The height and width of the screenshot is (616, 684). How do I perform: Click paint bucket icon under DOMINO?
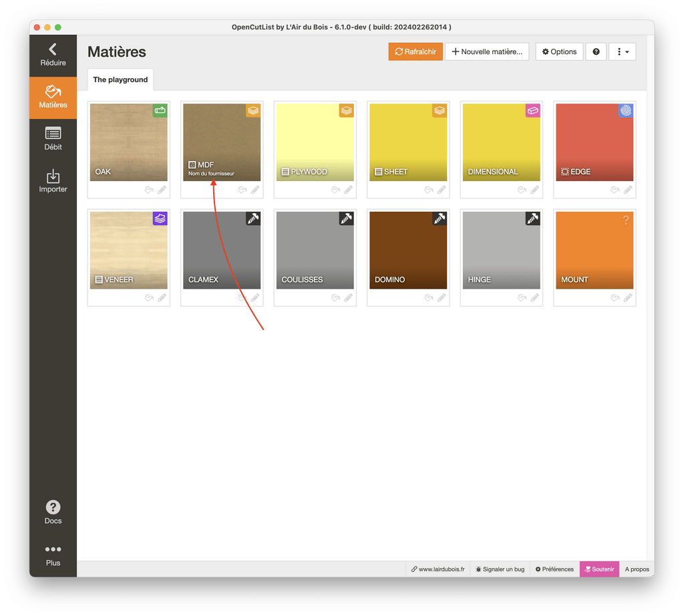coord(429,298)
